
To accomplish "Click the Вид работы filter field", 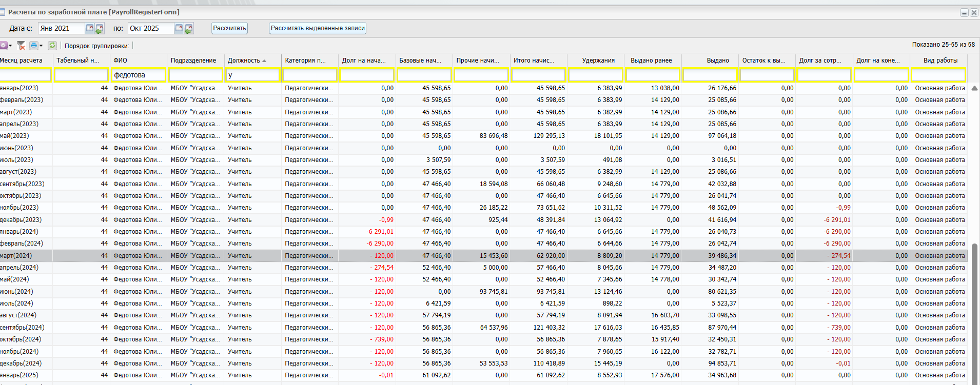I will coord(938,75).
